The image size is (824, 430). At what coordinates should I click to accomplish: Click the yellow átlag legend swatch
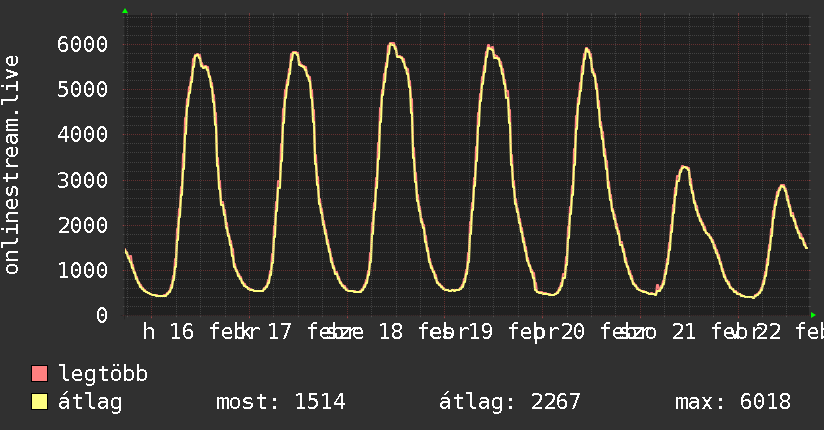(x=39, y=402)
